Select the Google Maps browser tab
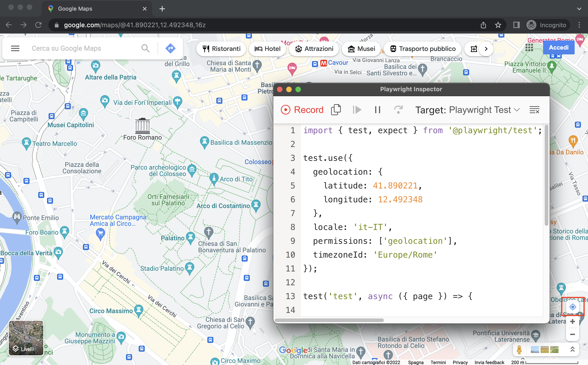Image resolution: width=588 pixels, height=365 pixels. pyautogui.click(x=97, y=9)
